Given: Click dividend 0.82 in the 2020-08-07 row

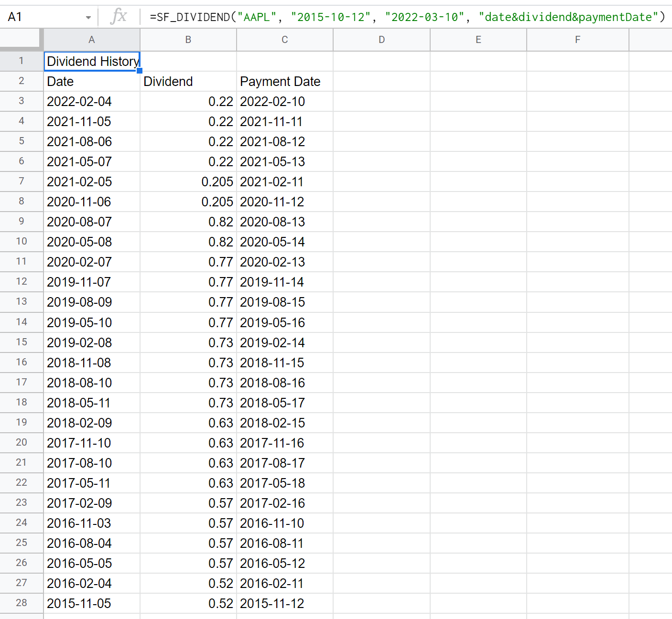Looking at the screenshot, I should tap(188, 222).
